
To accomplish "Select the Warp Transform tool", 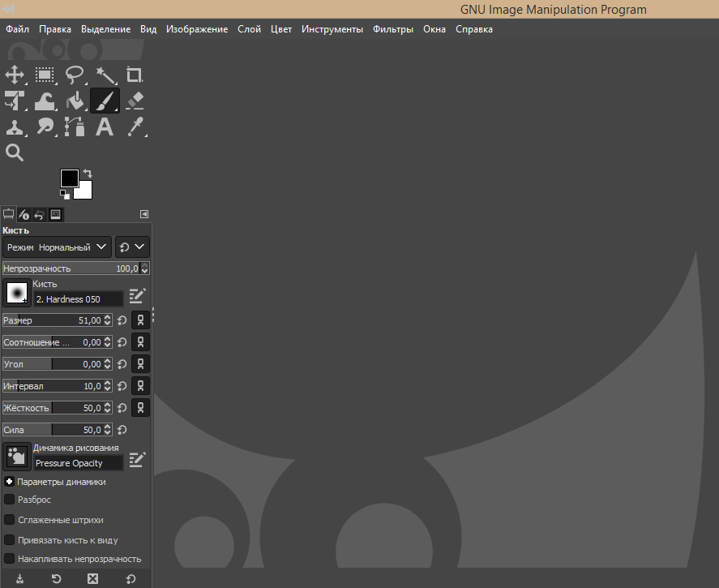I will pyautogui.click(x=45, y=101).
